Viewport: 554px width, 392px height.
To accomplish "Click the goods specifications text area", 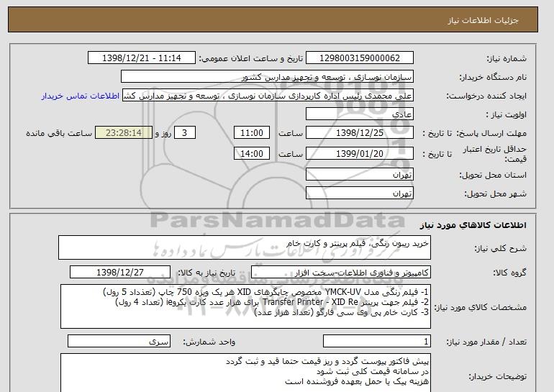I will (245, 306).
